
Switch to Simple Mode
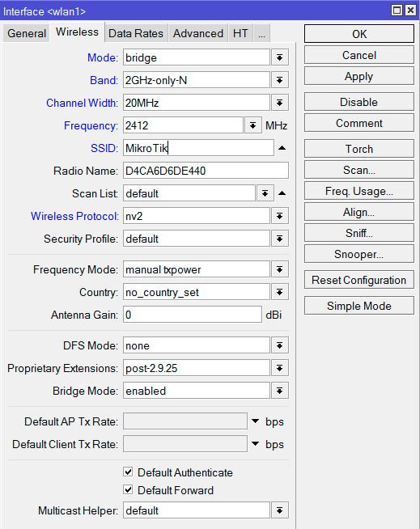point(358,306)
